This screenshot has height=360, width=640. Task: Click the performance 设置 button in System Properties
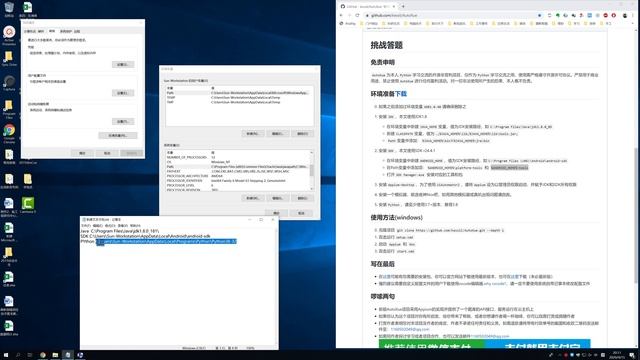123,64
